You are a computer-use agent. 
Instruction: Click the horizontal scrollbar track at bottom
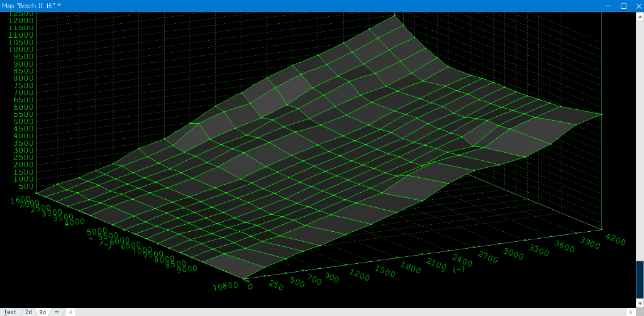point(346,312)
